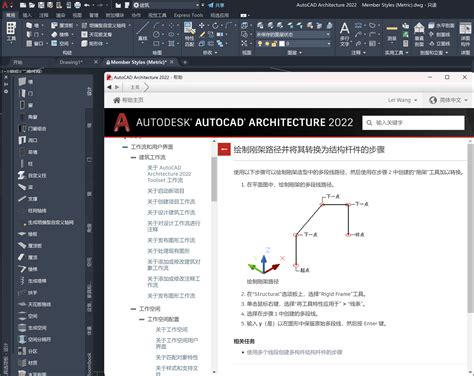Collapse the 建筑工作流 tree node

point(133,157)
